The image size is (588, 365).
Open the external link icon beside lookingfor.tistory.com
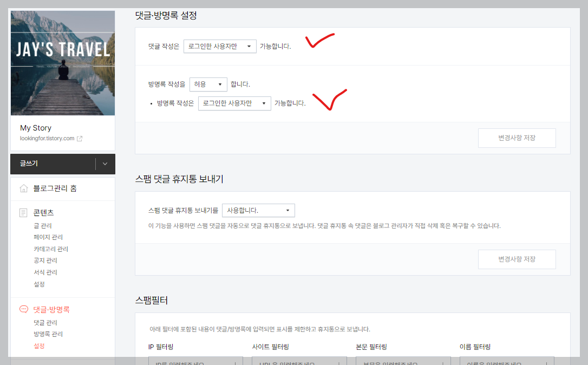(80, 139)
